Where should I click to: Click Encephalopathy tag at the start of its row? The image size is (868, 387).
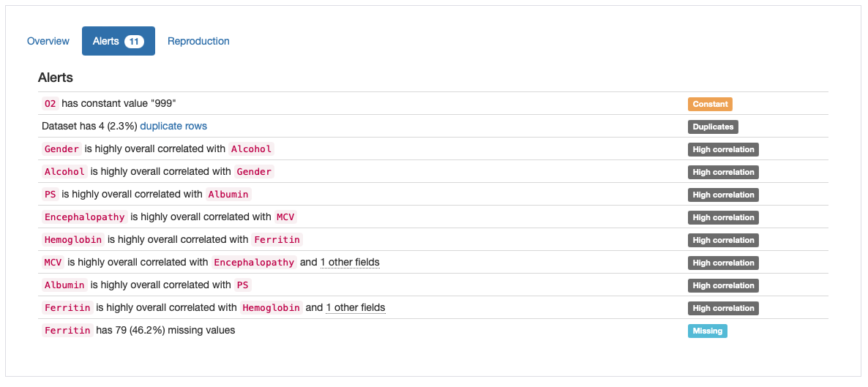coord(85,217)
